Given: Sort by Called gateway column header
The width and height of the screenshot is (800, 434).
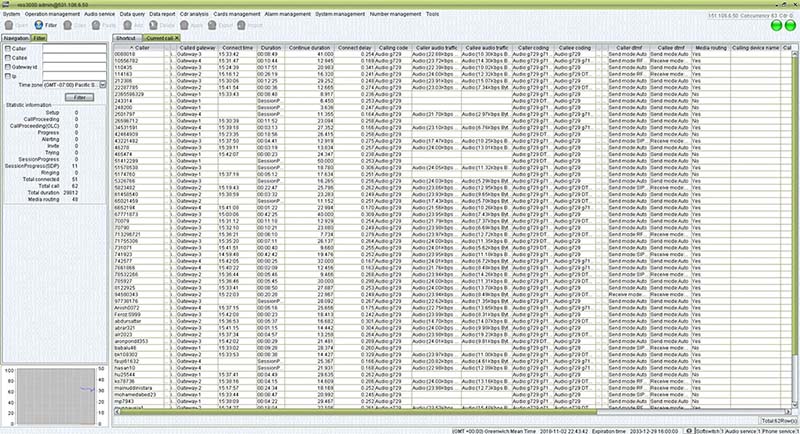Looking at the screenshot, I should tap(197, 47).
